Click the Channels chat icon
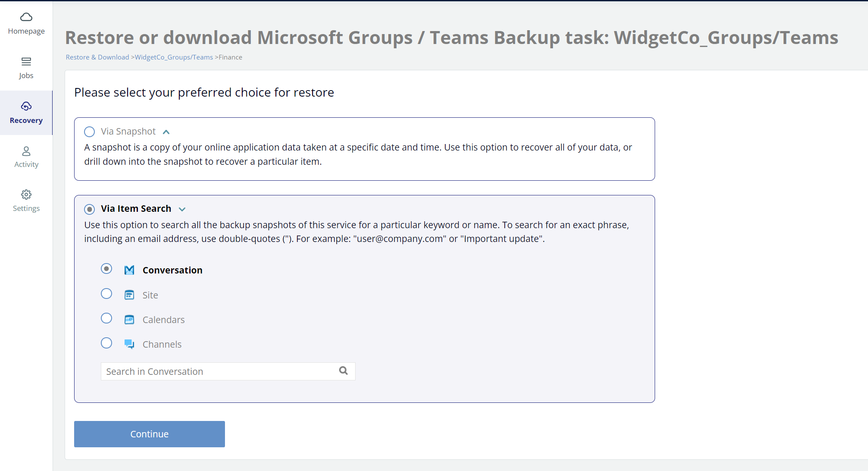Image resolution: width=868 pixels, height=471 pixels. pos(129,344)
